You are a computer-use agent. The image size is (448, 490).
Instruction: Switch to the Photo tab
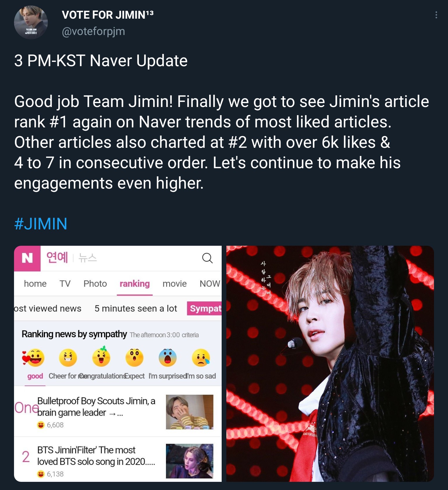pyautogui.click(x=95, y=284)
